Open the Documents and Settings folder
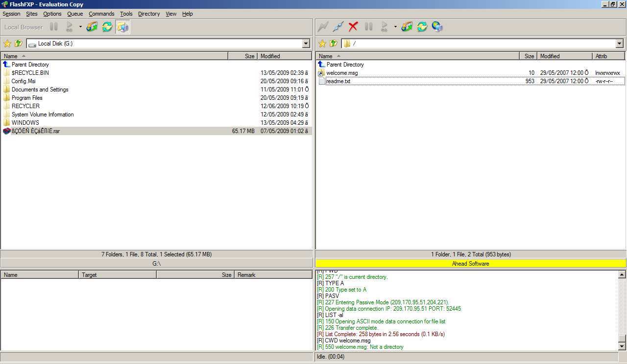 pyautogui.click(x=39, y=90)
